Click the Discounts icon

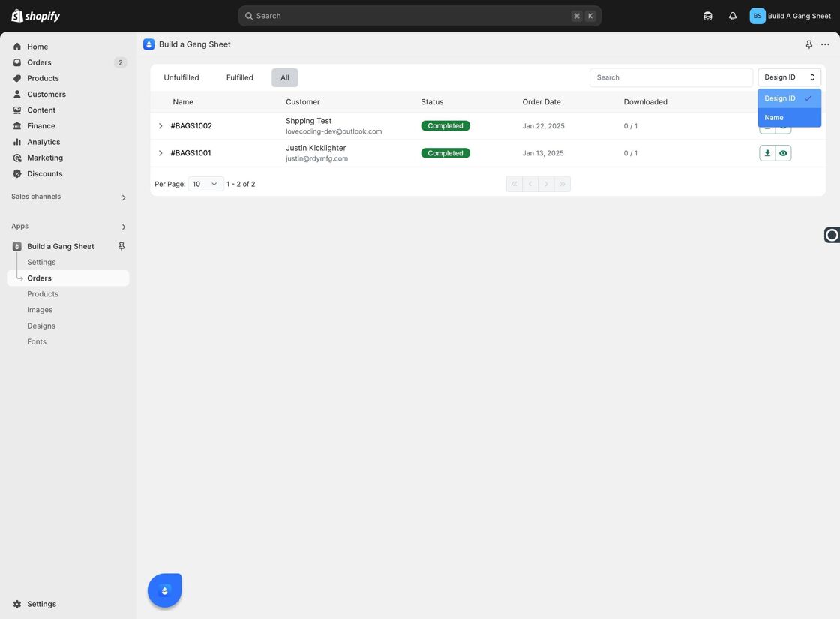pyautogui.click(x=17, y=173)
